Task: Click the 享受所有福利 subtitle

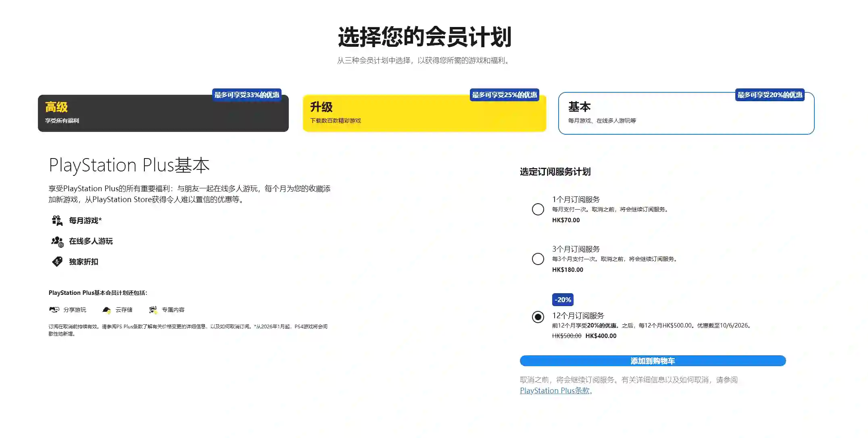Action: pos(62,121)
